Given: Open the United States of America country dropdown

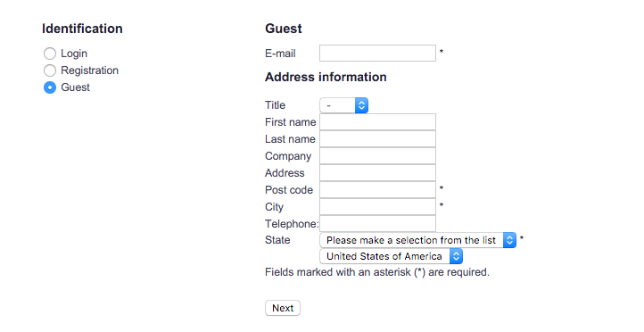Looking at the screenshot, I should click(391, 256).
